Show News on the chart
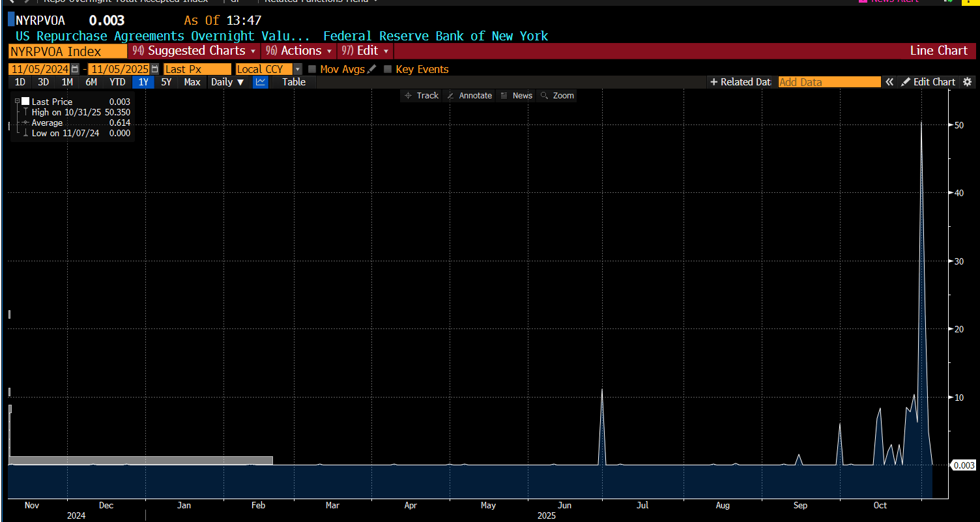 [x=516, y=96]
